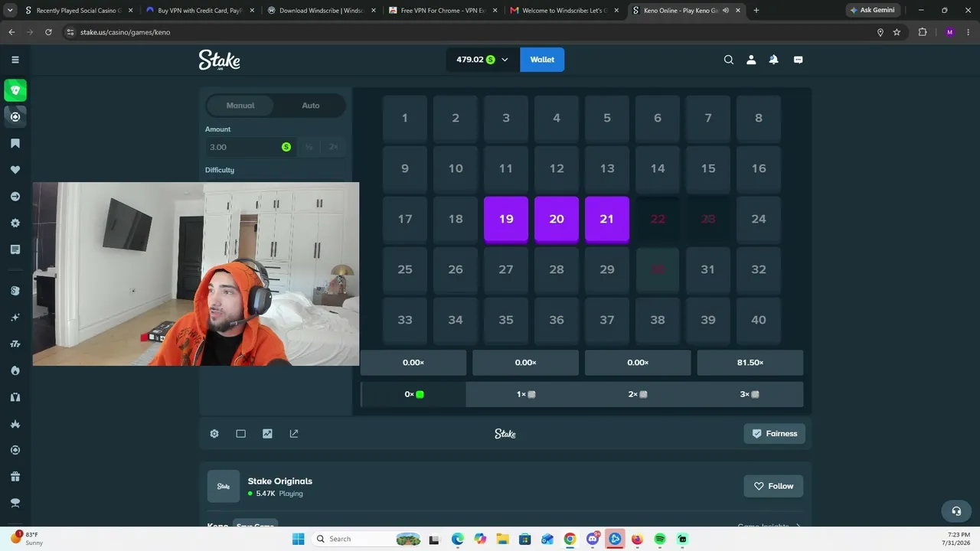This screenshot has width=980, height=551.
Task: Open game settings gear below Keno board
Action: point(214,434)
